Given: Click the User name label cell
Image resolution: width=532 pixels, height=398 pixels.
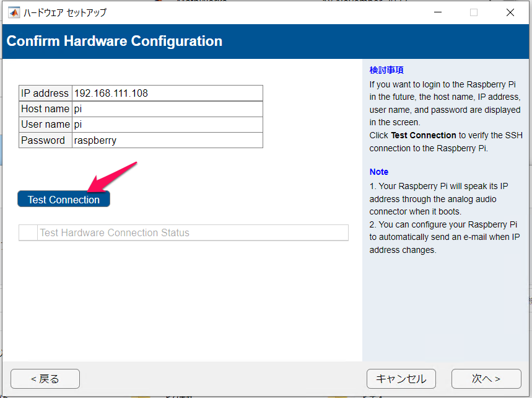Looking at the screenshot, I should click(x=45, y=125).
